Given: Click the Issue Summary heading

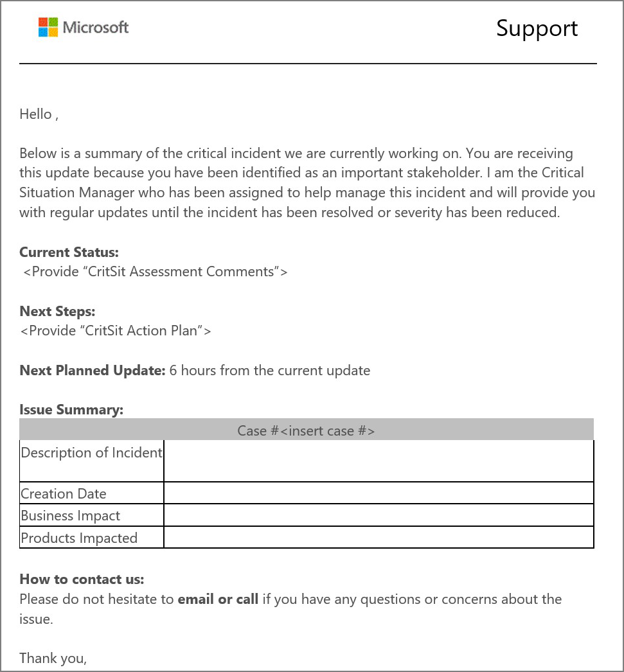Looking at the screenshot, I should click(x=71, y=410).
